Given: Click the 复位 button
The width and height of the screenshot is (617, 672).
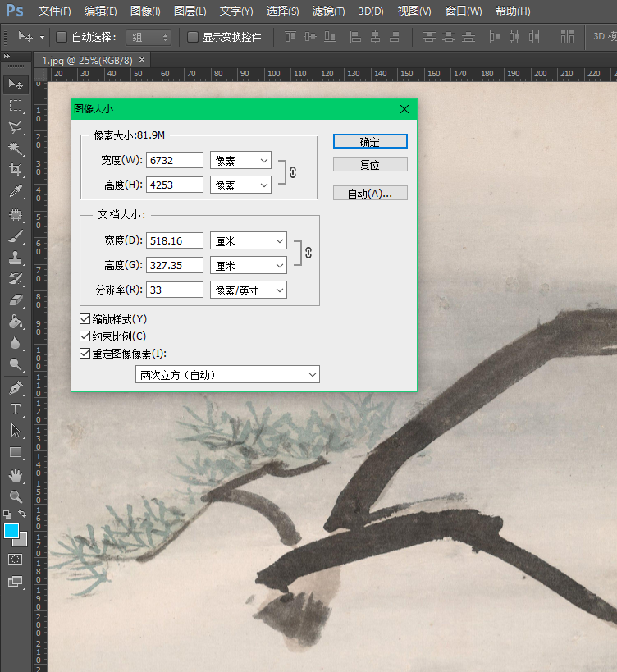Looking at the screenshot, I should coord(370,164).
